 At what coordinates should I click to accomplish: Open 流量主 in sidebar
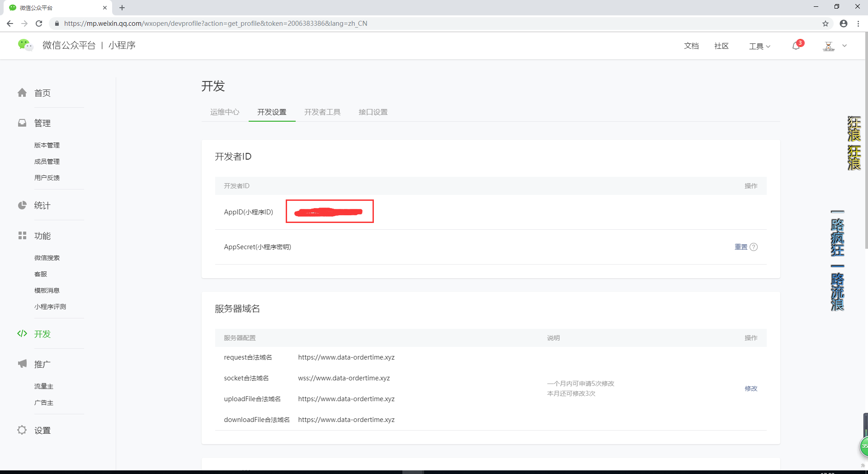[44, 386]
